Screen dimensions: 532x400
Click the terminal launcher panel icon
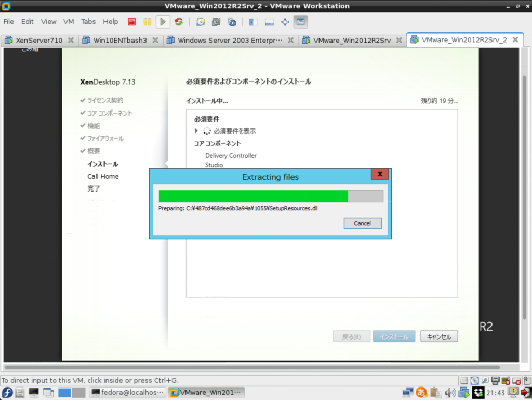(34, 393)
